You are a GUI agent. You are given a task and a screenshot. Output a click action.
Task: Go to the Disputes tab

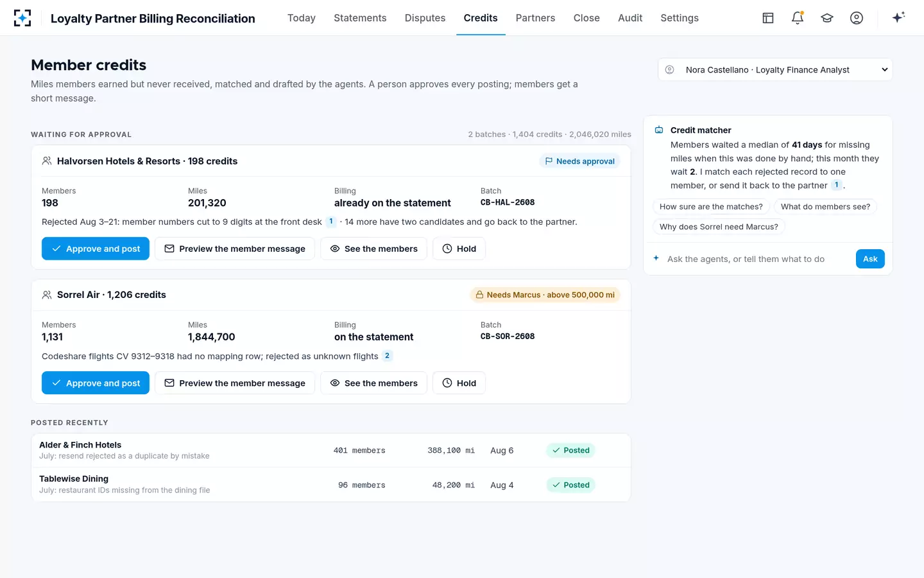point(425,18)
